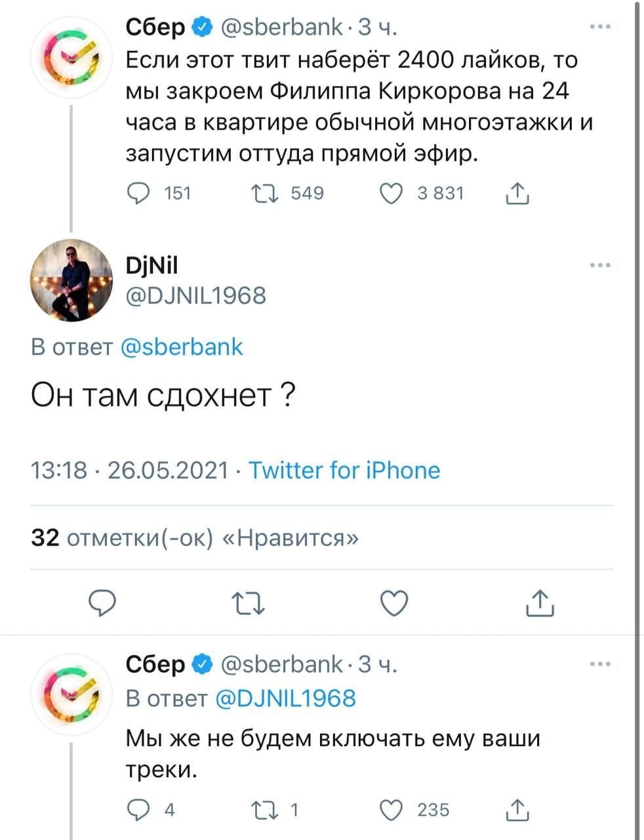Open comments on the bottom Сбер reply

point(138,810)
